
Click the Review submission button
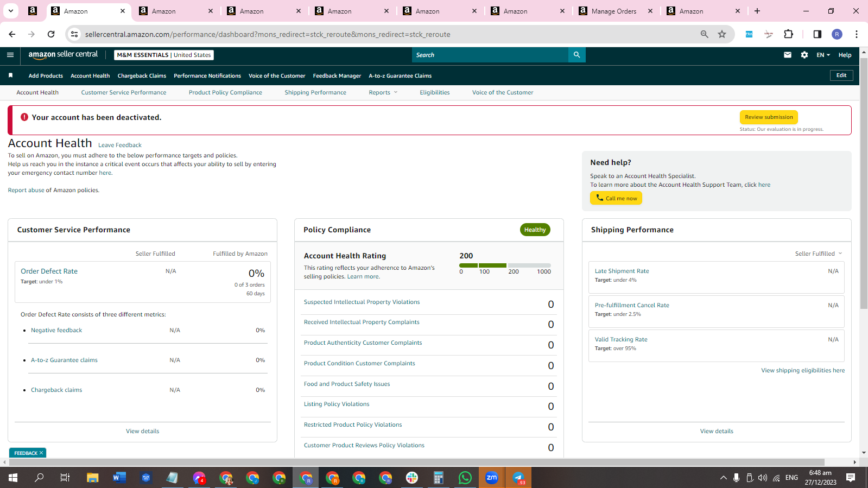point(769,117)
